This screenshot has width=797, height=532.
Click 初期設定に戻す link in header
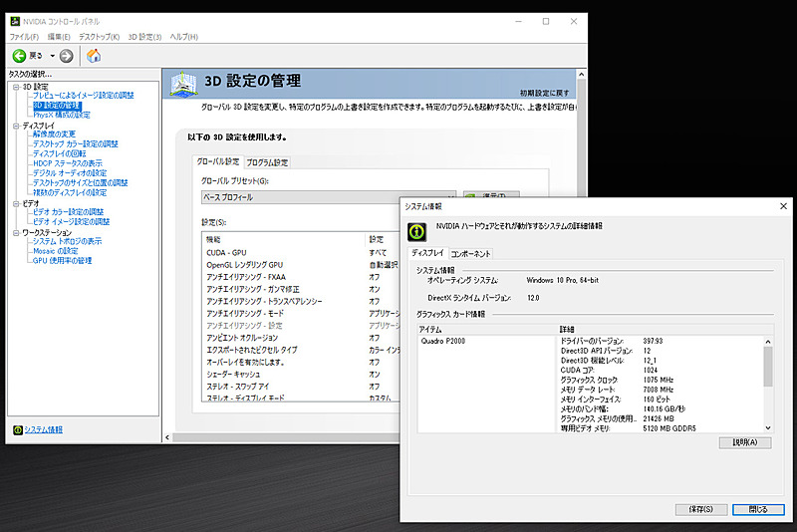click(x=544, y=93)
